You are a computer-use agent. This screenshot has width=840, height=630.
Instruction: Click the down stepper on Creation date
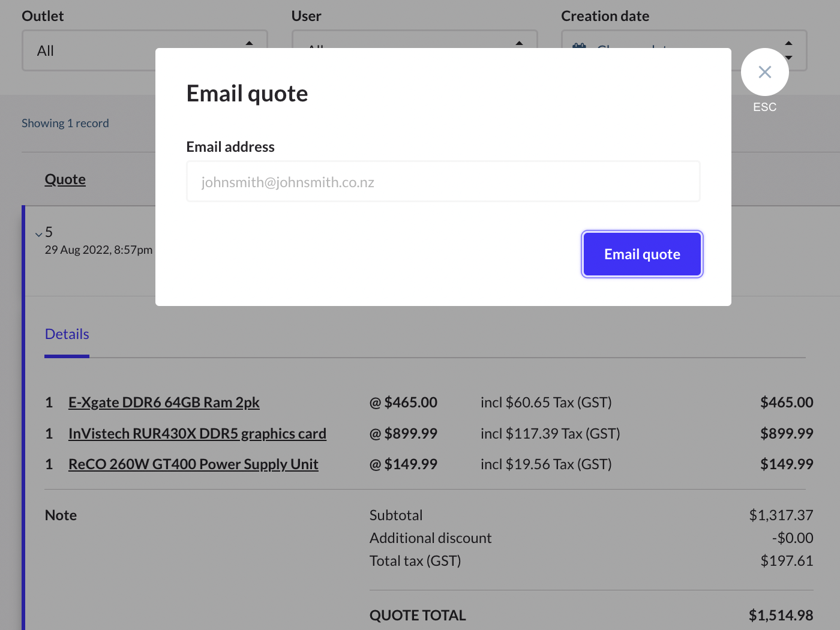coord(788,58)
